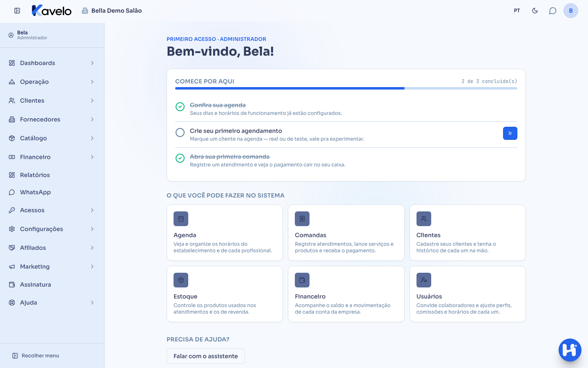Click the Relatórios sidebar icon

pos(12,175)
